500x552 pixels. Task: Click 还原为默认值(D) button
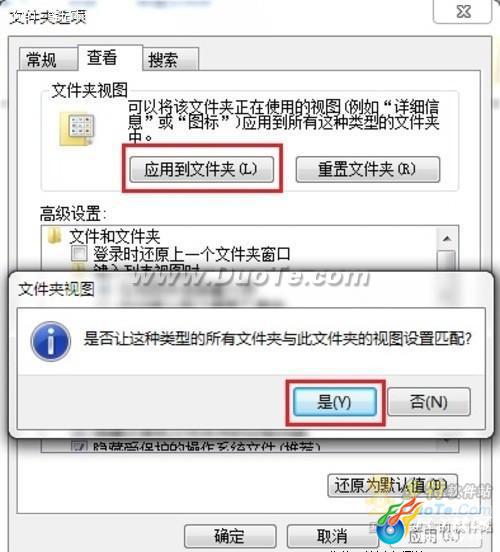tap(392, 486)
